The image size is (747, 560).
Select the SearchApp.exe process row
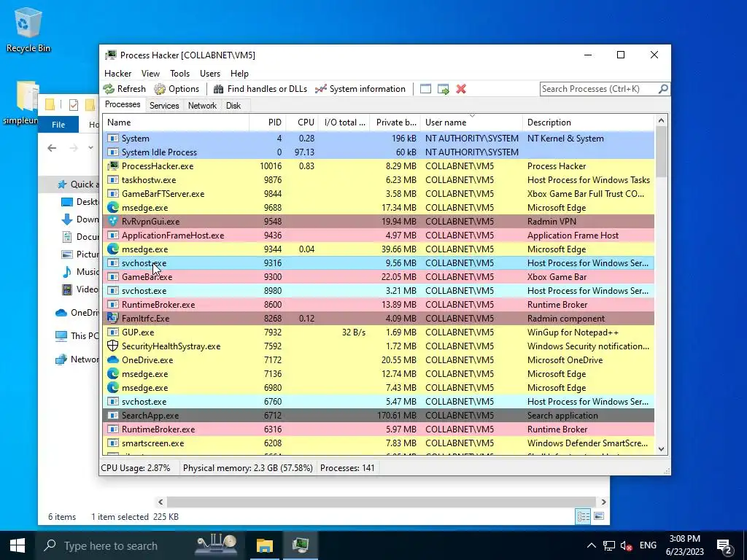tap(379, 416)
